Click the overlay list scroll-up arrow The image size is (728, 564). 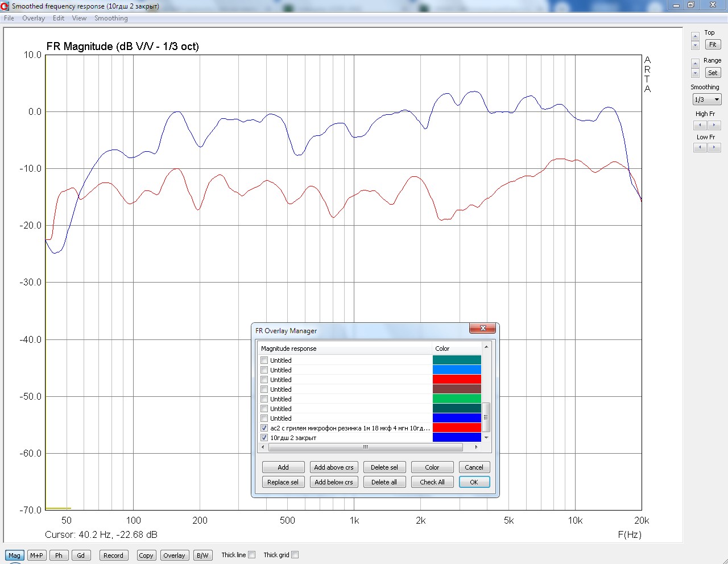(486, 346)
